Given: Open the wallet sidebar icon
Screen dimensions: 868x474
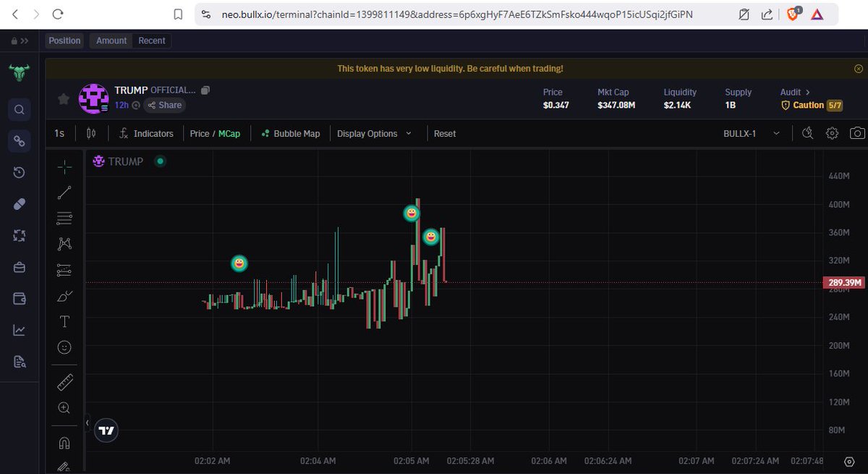Looking at the screenshot, I should [20, 298].
